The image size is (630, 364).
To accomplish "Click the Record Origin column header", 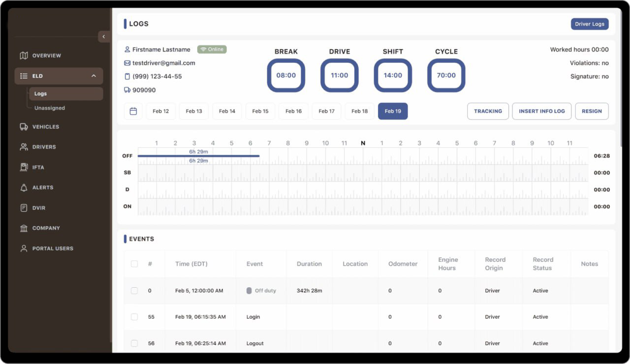I will 495,264.
